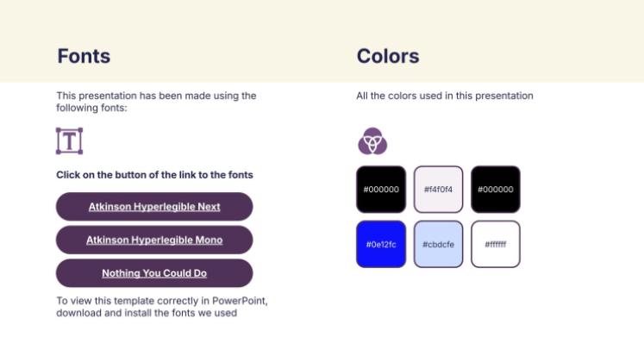This screenshot has width=644, height=362.
Task: Choose the light blue #cbdcfe swatch
Action: [x=438, y=244]
